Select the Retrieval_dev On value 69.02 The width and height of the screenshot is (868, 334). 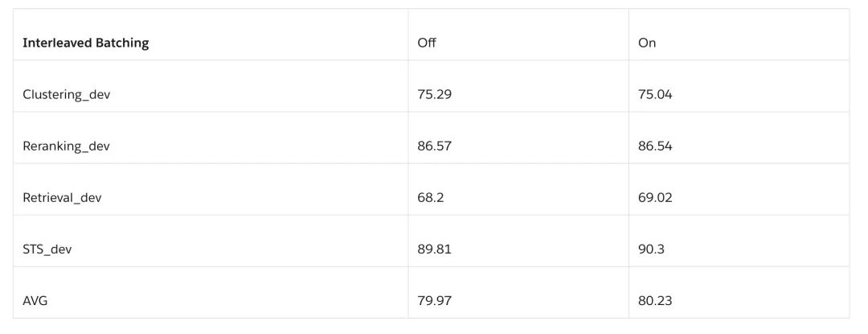click(655, 197)
